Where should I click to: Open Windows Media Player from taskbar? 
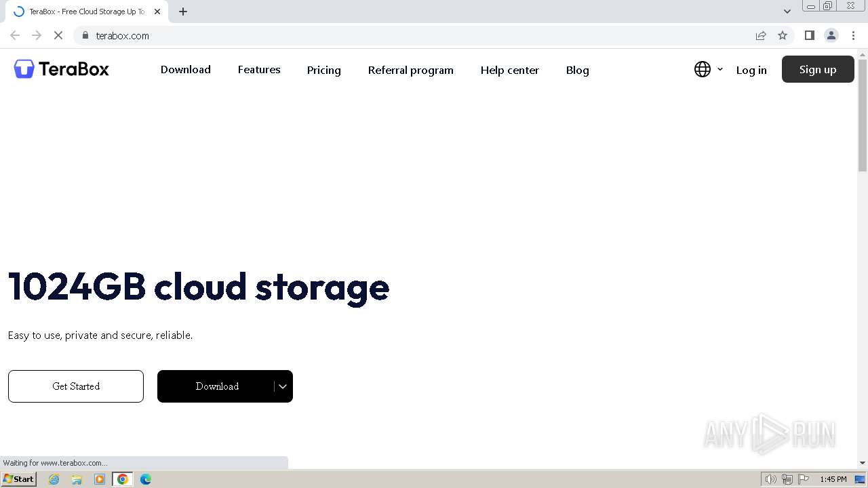coord(100,479)
